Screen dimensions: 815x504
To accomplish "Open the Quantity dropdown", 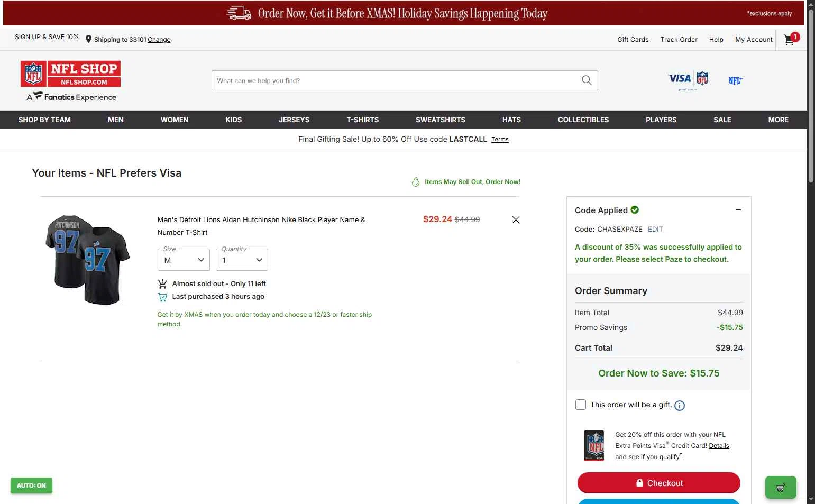I will click(x=242, y=260).
